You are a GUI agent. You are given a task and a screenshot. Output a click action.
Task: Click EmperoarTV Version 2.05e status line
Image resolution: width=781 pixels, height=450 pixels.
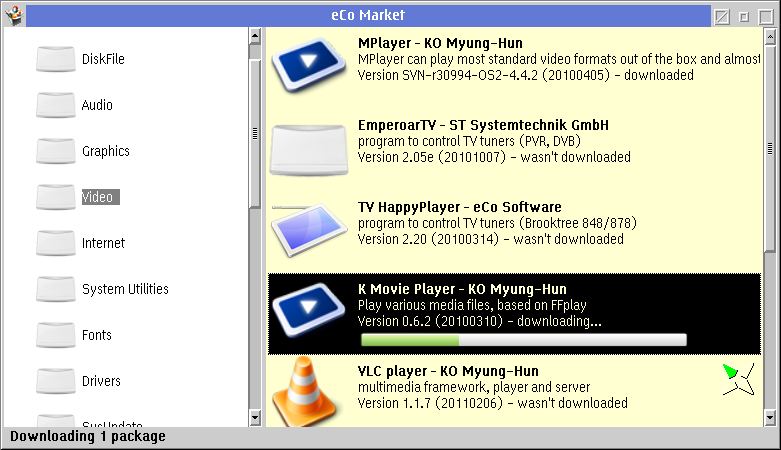pyautogui.click(x=494, y=157)
